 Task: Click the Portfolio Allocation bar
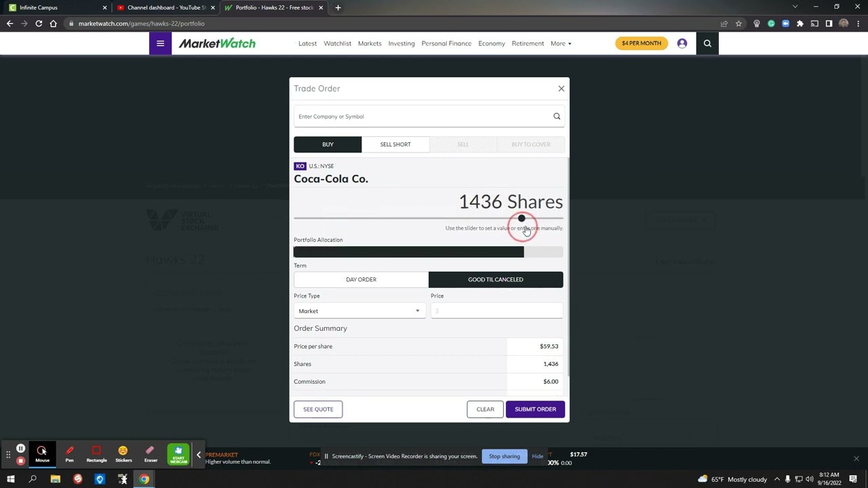point(428,252)
